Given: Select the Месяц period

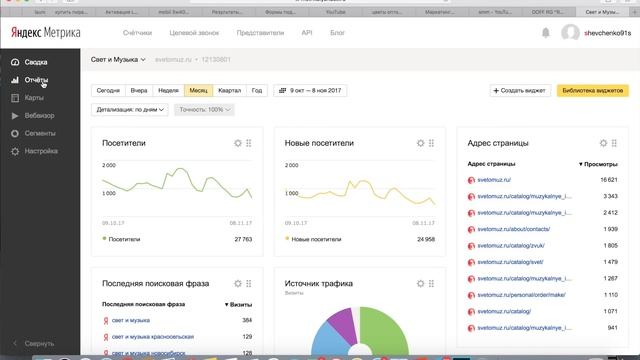Looking at the screenshot, I should 198,91.
